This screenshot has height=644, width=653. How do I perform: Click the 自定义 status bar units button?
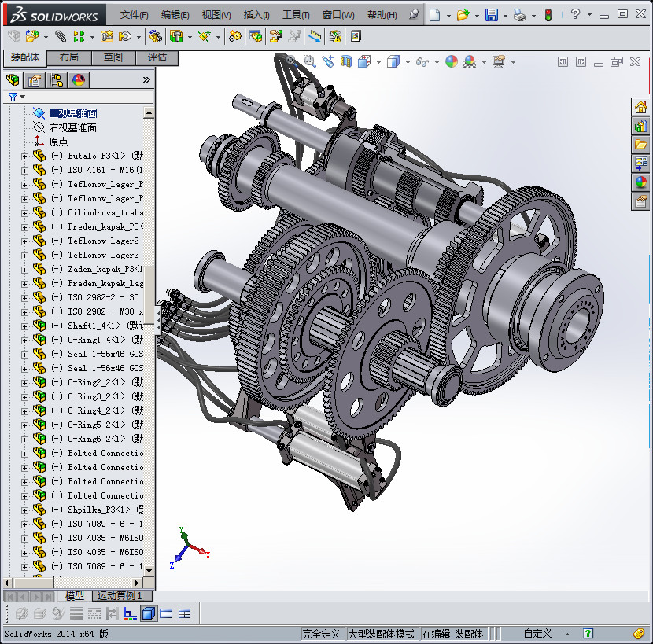pyautogui.click(x=538, y=634)
